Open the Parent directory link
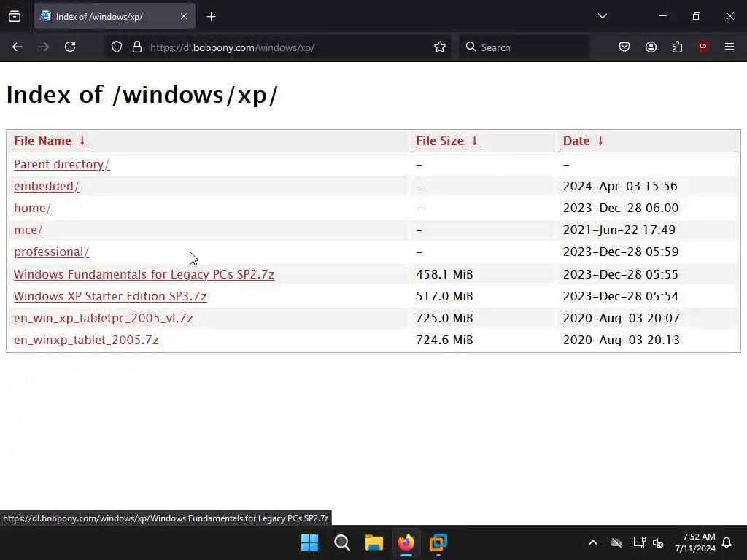Image resolution: width=747 pixels, height=560 pixels. pyautogui.click(x=61, y=164)
